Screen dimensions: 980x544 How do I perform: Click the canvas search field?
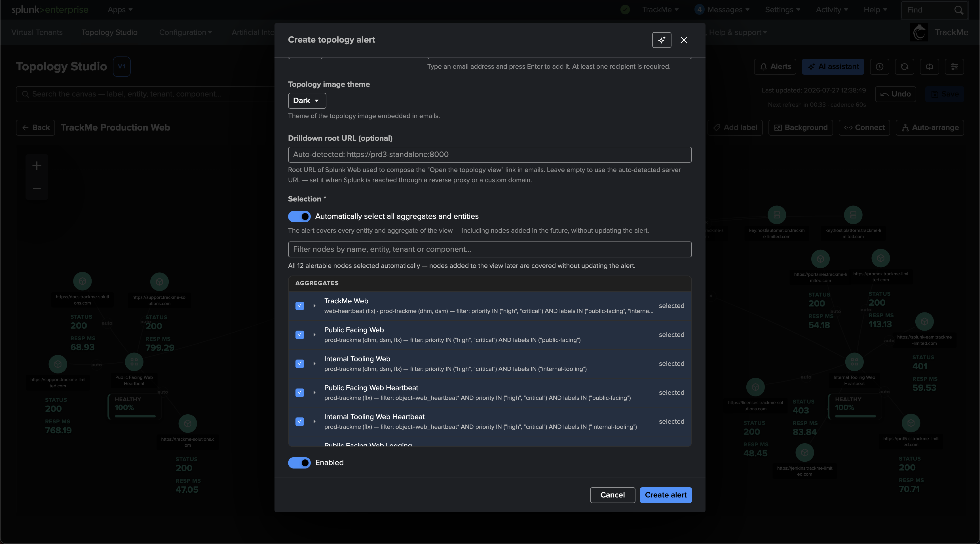pyautogui.click(x=145, y=94)
